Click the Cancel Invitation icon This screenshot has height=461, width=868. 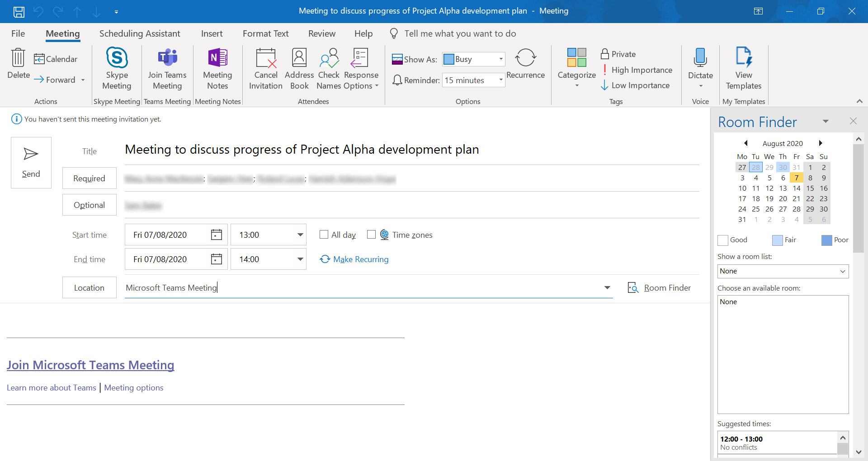[x=266, y=58]
